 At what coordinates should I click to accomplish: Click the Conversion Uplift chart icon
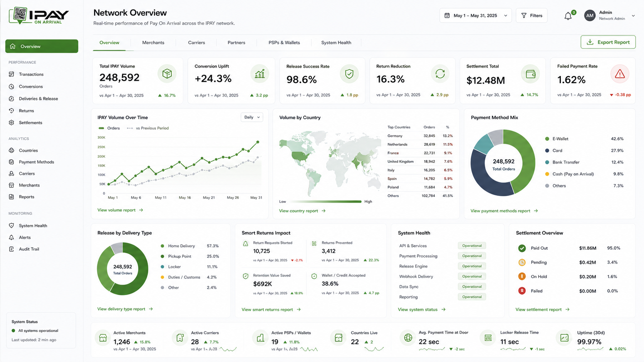coord(260,73)
